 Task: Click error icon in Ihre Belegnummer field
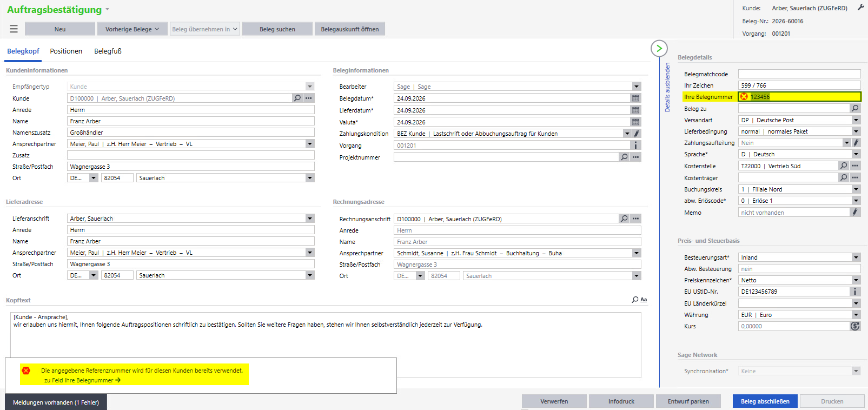(x=744, y=97)
